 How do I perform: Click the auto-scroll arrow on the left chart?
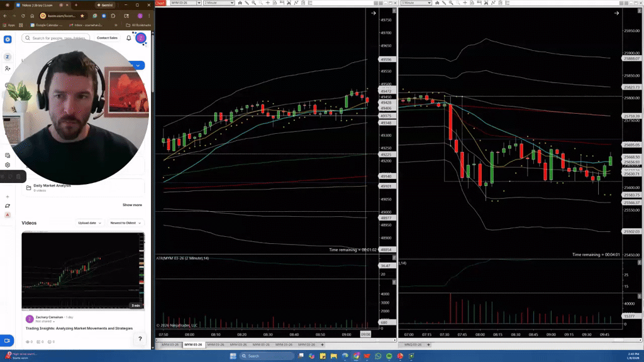click(x=374, y=13)
